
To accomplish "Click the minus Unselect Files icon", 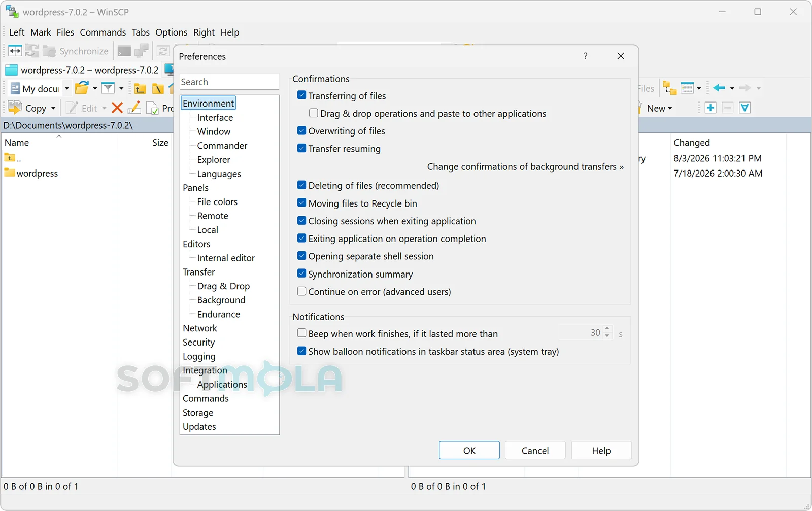I will pyautogui.click(x=728, y=108).
